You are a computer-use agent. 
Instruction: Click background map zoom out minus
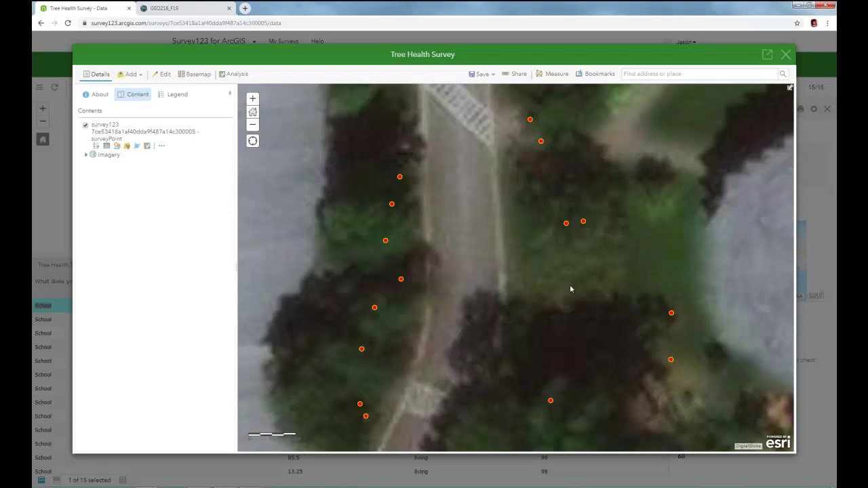point(43,121)
